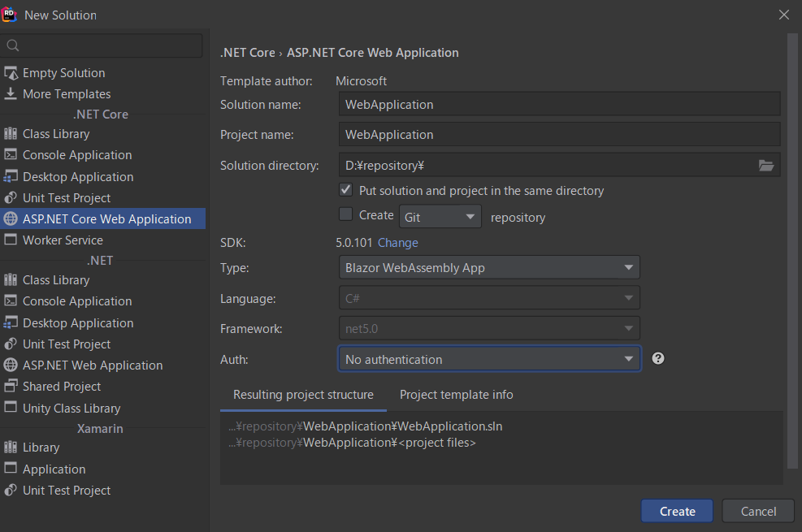The height and width of the screenshot is (532, 802).
Task: Uncheck 'Put solution and project in same directory'
Action: click(346, 190)
